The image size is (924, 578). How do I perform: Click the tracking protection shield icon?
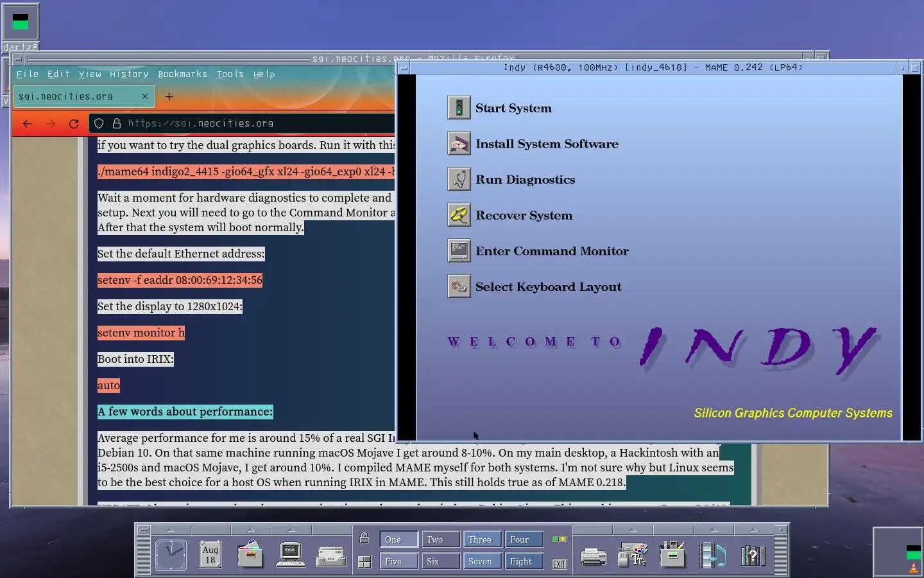[x=99, y=123]
